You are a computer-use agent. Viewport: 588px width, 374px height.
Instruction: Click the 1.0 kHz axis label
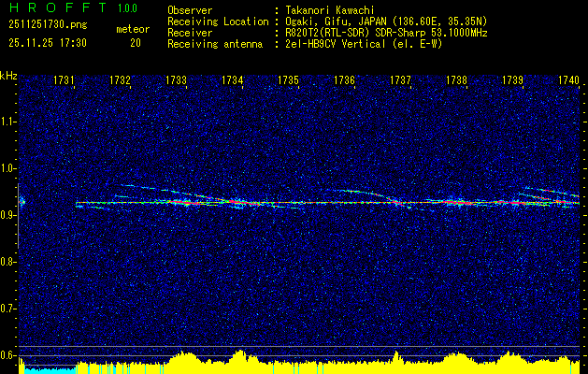pyautogui.click(x=7, y=169)
